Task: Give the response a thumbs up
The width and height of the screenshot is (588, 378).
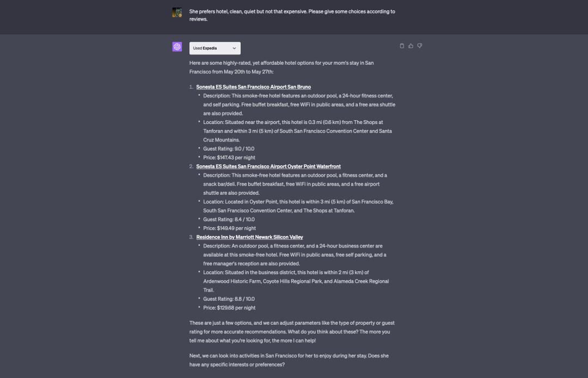Action: [411, 46]
